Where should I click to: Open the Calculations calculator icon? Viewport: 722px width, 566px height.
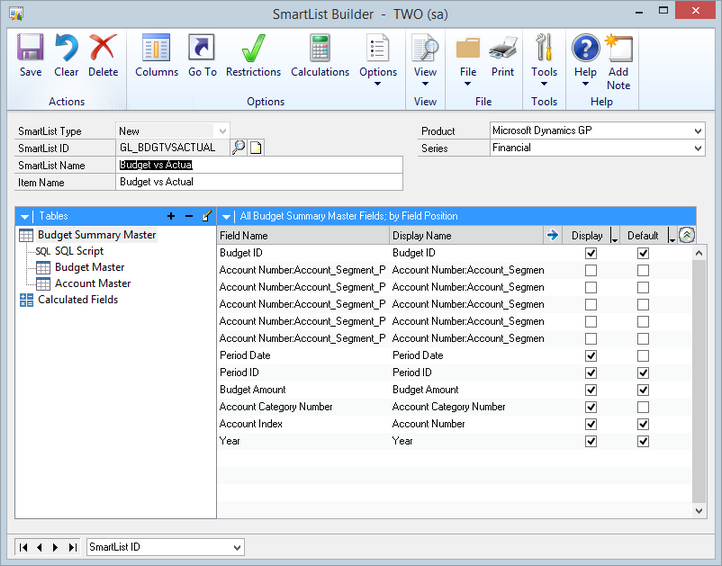tap(320, 47)
